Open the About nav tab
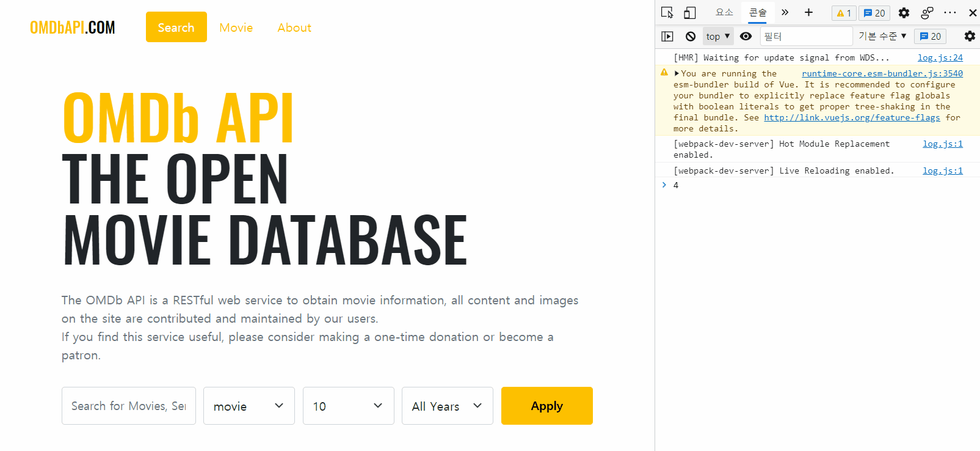This screenshot has width=980, height=451. click(x=294, y=28)
